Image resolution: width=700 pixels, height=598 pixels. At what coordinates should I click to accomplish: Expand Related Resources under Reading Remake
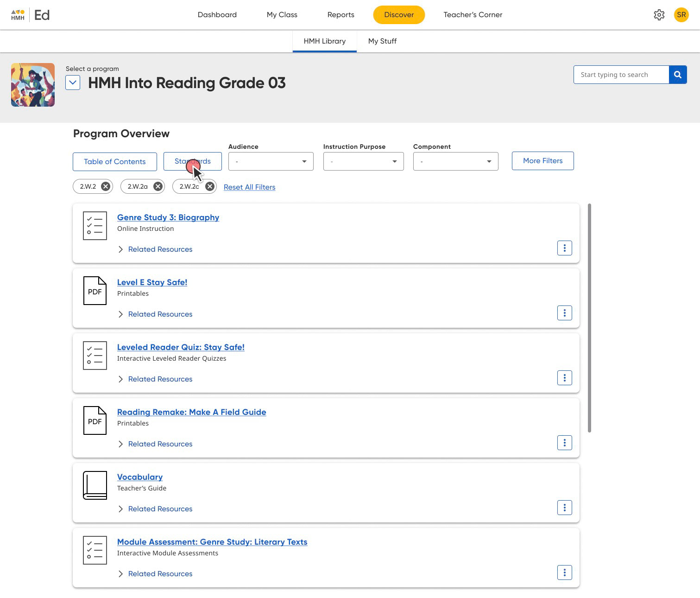click(155, 444)
